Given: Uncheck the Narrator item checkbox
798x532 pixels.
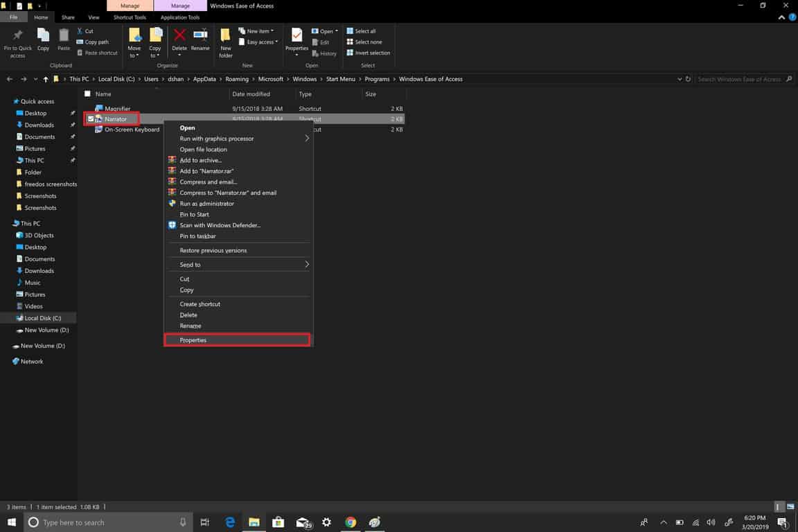Looking at the screenshot, I should tap(90, 119).
